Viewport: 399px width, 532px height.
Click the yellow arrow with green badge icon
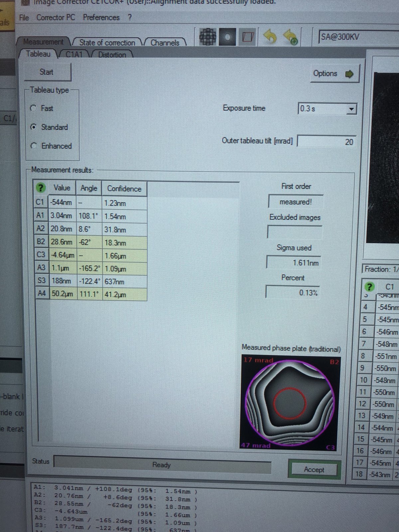(290, 37)
